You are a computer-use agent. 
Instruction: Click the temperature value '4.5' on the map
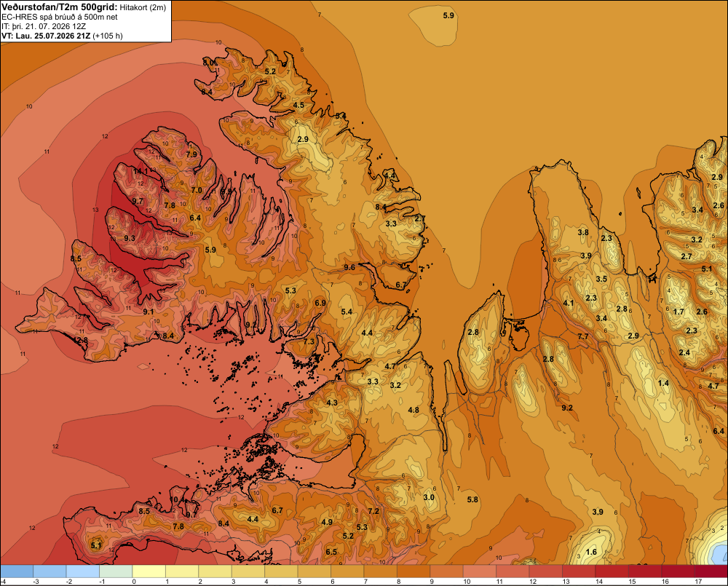(x=298, y=105)
